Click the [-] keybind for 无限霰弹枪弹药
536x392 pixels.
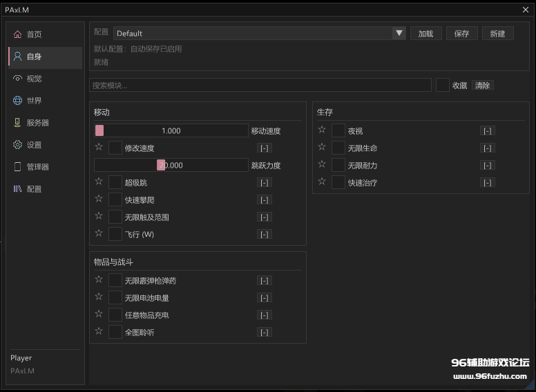tap(265, 281)
